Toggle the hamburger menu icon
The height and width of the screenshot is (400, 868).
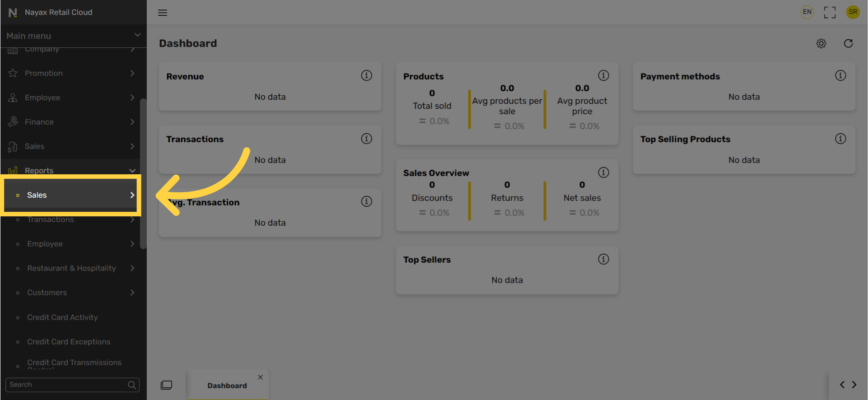pos(163,13)
